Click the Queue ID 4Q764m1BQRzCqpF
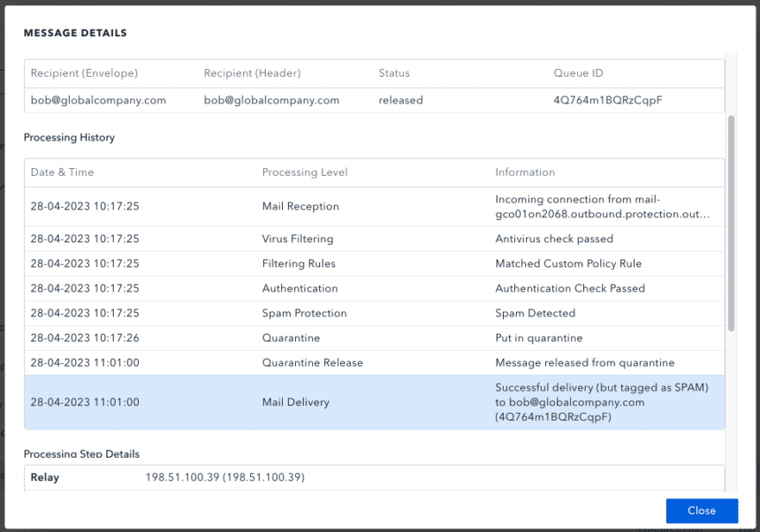The width and height of the screenshot is (760, 532). pos(617,100)
